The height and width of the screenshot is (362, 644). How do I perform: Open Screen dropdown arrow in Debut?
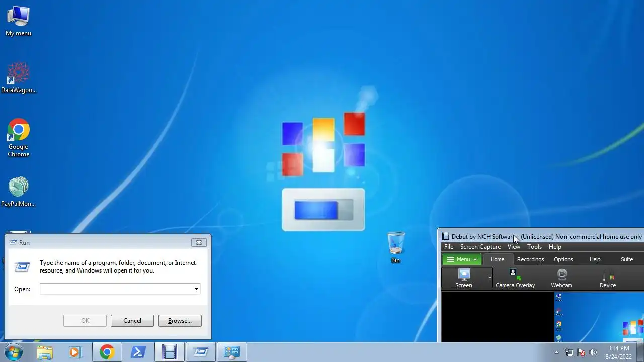click(x=489, y=278)
